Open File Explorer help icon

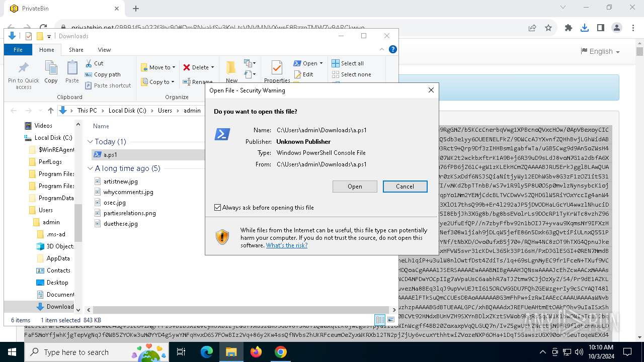[393, 49]
